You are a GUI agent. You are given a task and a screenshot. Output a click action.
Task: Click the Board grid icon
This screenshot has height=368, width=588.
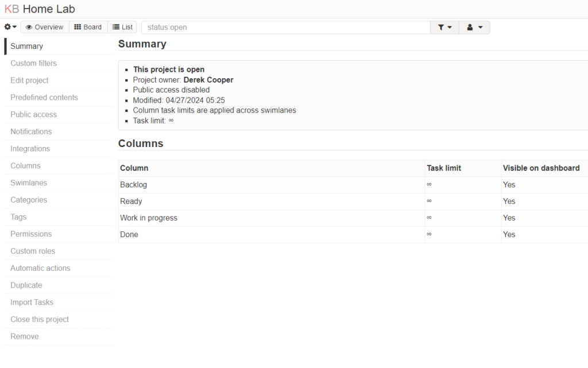(78, 26)
